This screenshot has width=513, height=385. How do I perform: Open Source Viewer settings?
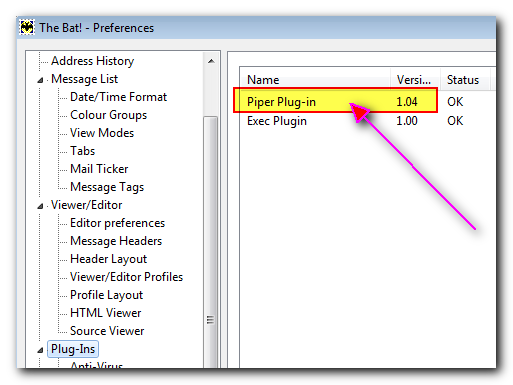click(x=107, y=331)
